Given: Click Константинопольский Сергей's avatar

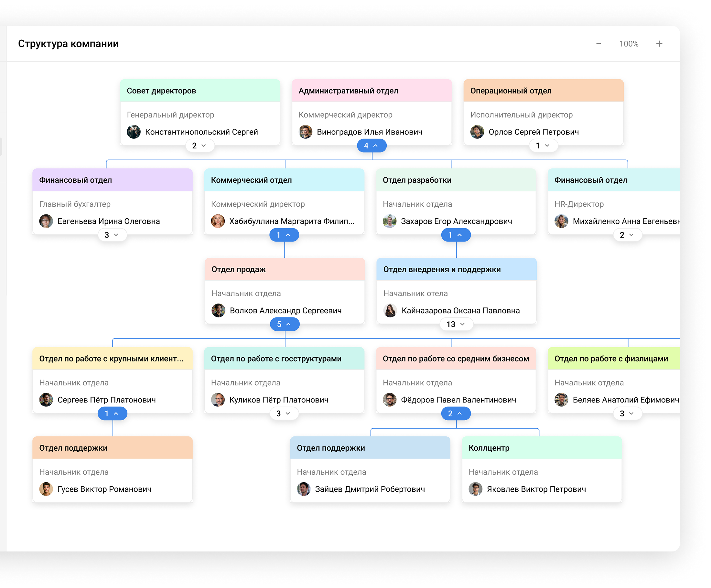Looking at the screenshot, I should point(134,132).
